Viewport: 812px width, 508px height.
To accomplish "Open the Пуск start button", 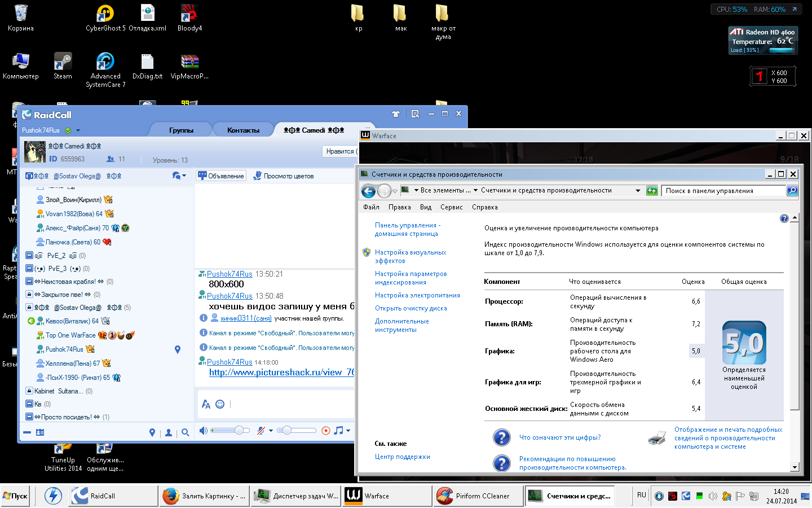I will (x=15, y=496).
